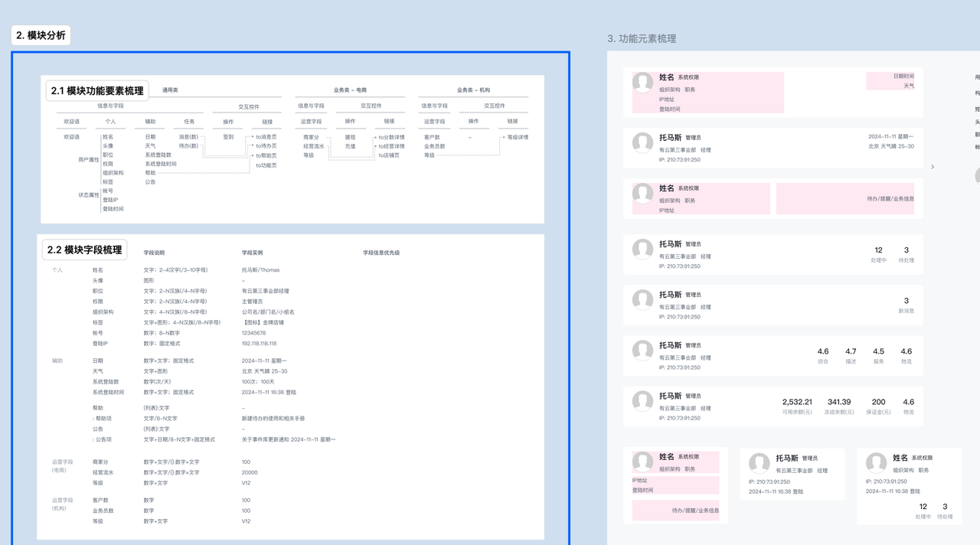Click the 业务类 – 机构 header
The height and width of the screenshot is (545, 980).
[x=473, y=90]
